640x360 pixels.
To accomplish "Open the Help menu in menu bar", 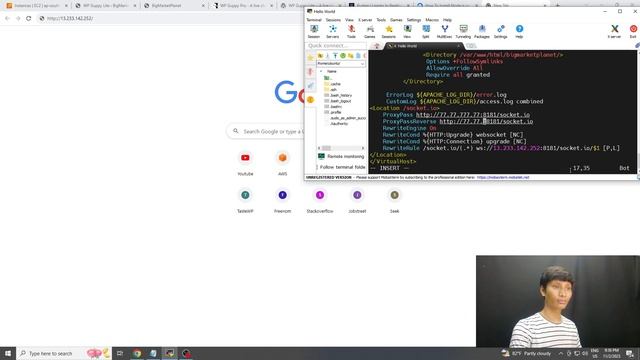I will 447,20.
